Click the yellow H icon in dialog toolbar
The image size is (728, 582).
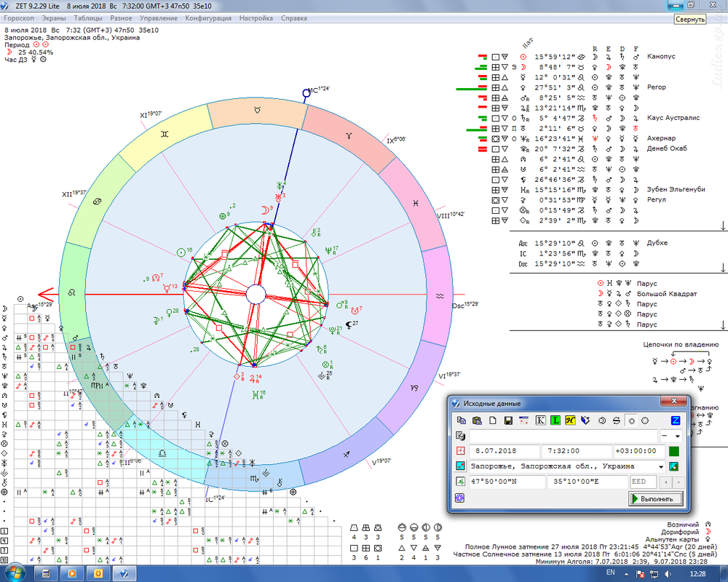[x=570, y=420]
